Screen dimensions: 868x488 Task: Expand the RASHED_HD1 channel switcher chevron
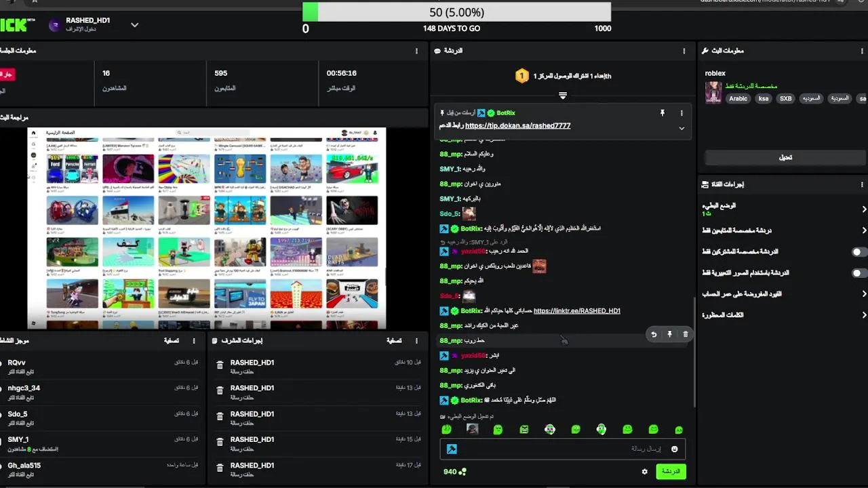click(x=134, y=25)
